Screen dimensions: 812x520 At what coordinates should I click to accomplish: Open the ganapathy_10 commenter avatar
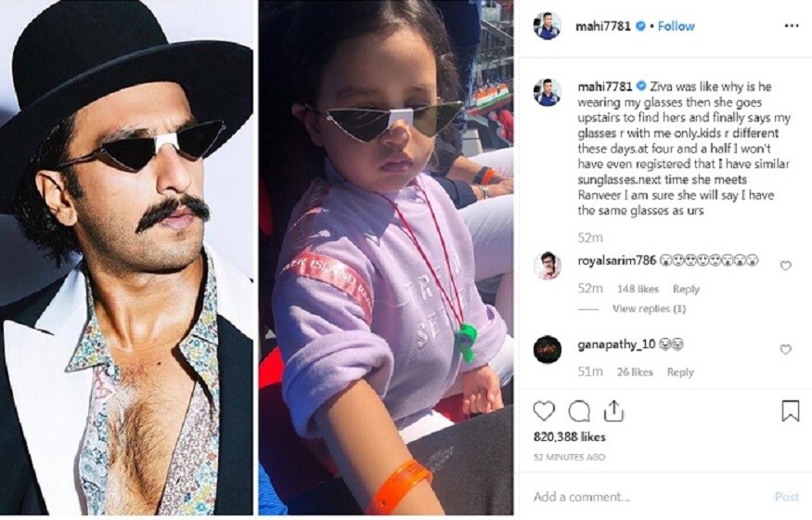548,348
